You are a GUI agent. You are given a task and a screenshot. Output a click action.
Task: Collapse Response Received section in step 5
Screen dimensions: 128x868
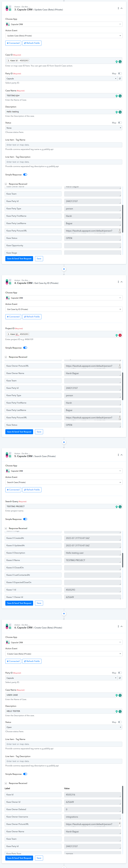click(x=6, y=528)
